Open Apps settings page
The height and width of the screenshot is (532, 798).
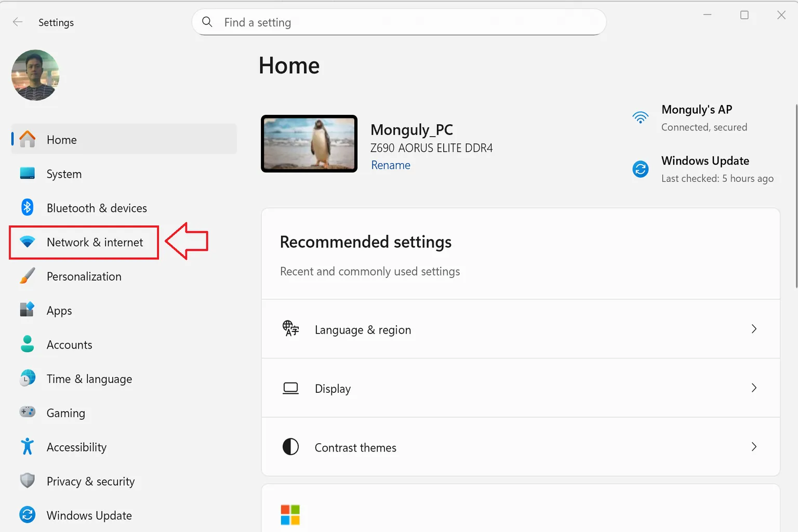[124, 310]
